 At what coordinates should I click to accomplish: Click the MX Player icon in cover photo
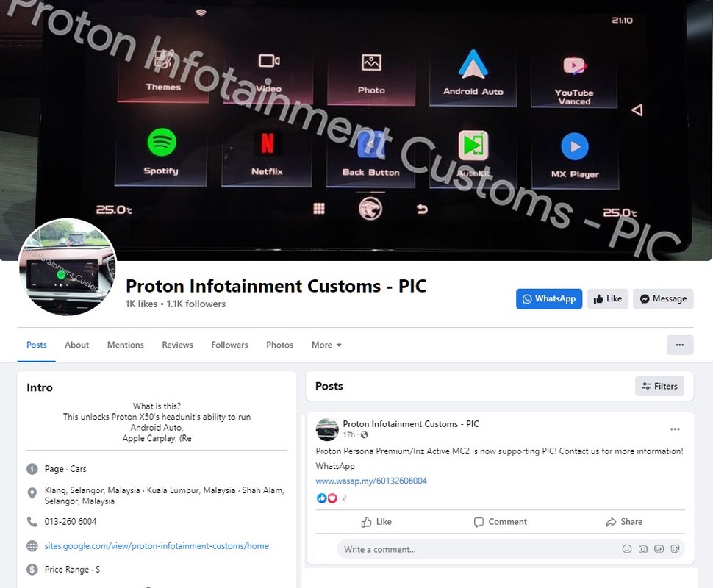(575, 146)
